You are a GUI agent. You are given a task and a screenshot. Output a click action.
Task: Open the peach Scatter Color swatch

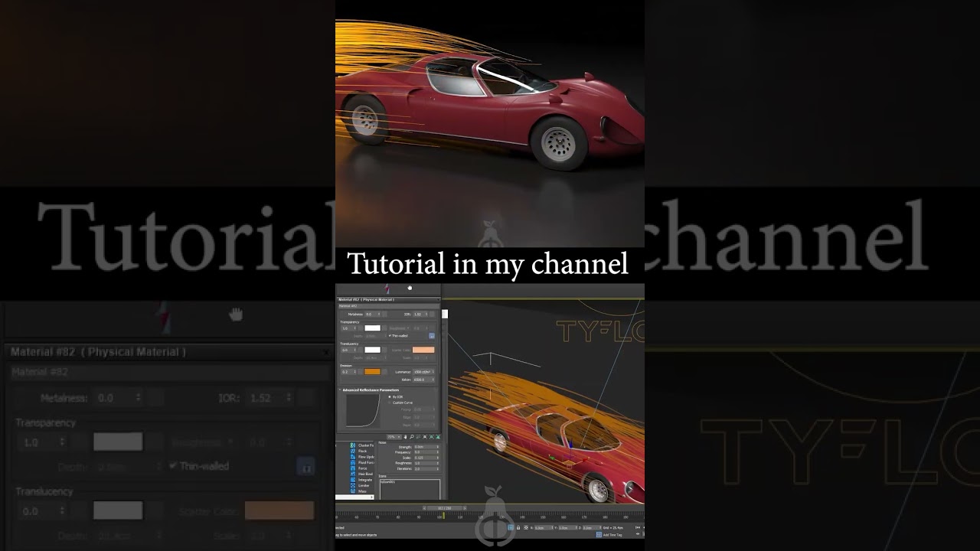[x=423, y=350]
